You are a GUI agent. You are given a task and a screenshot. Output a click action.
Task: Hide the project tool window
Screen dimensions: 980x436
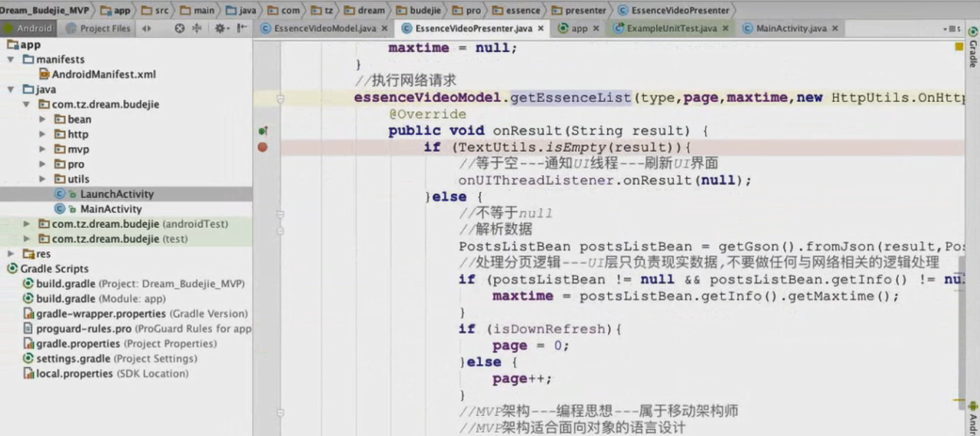click(x=242, y=28)
